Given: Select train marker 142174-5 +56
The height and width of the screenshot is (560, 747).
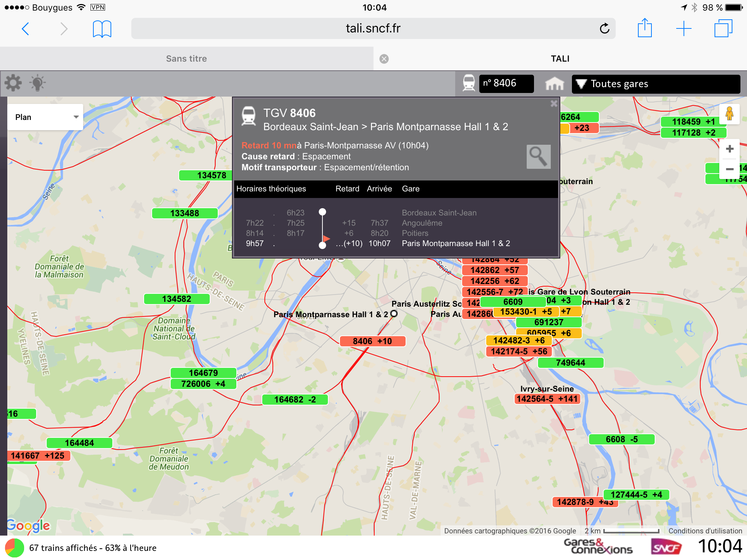Looking at the screenshot, I should [x=519, y=351].
